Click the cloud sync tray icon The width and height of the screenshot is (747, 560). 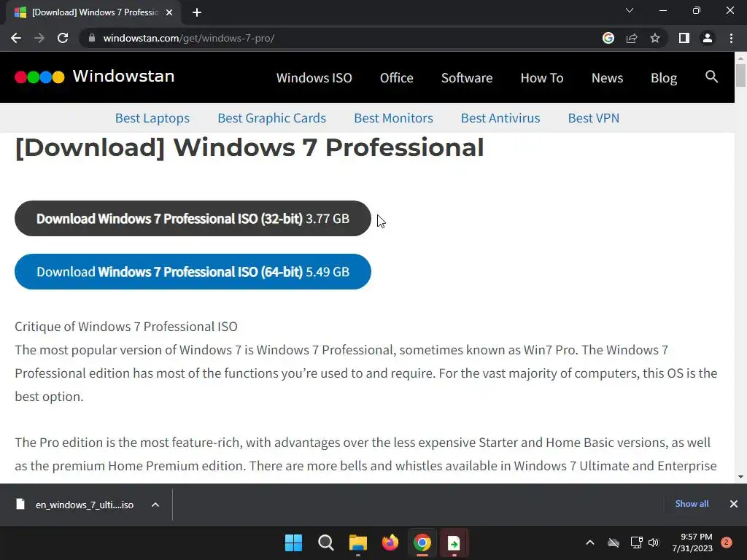point(614,542)
